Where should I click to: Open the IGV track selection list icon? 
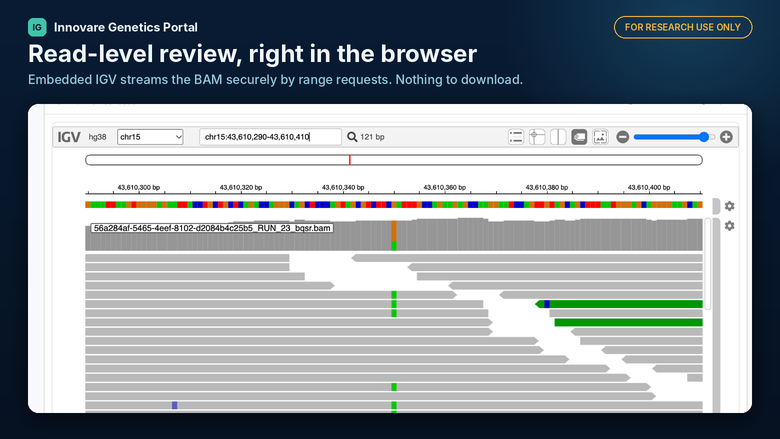(516, 137)
